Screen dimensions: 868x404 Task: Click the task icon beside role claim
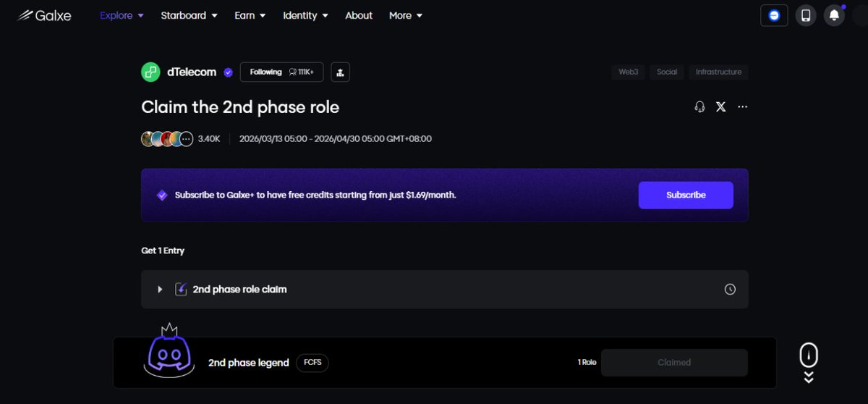click(182, 289)
